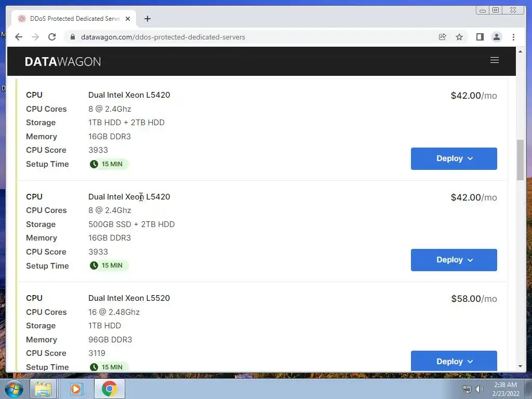Click the clock icon in the first 15 MIN badge
This screenshot has width=532, height=399.
(94, 164)
